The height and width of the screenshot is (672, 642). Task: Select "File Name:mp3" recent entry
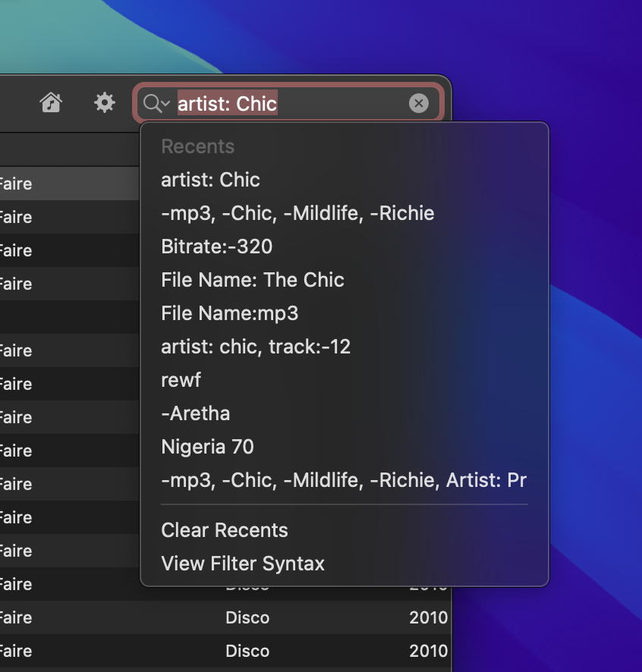point(230,313)
